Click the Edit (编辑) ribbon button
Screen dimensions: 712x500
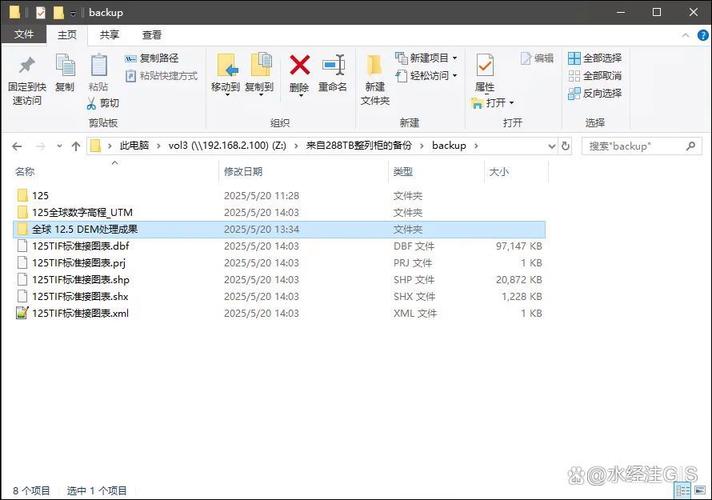pos(537,58)
